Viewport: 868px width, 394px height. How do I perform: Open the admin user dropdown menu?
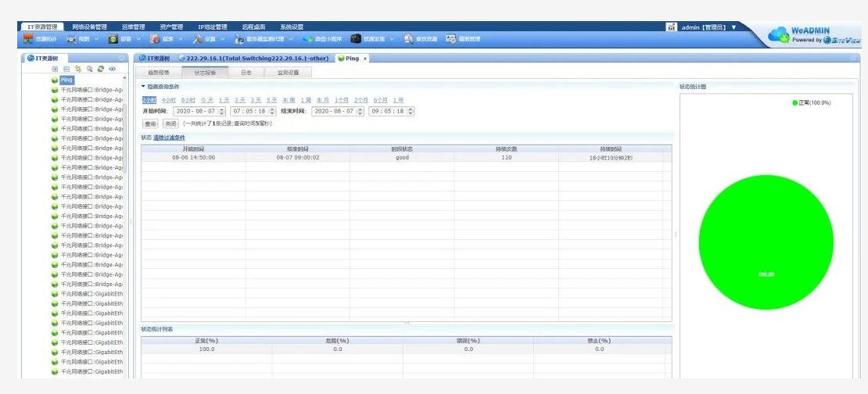(734, 27)
